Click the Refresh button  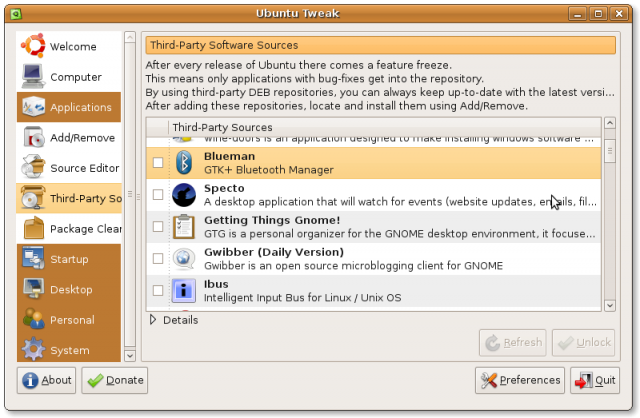[513, 342]
